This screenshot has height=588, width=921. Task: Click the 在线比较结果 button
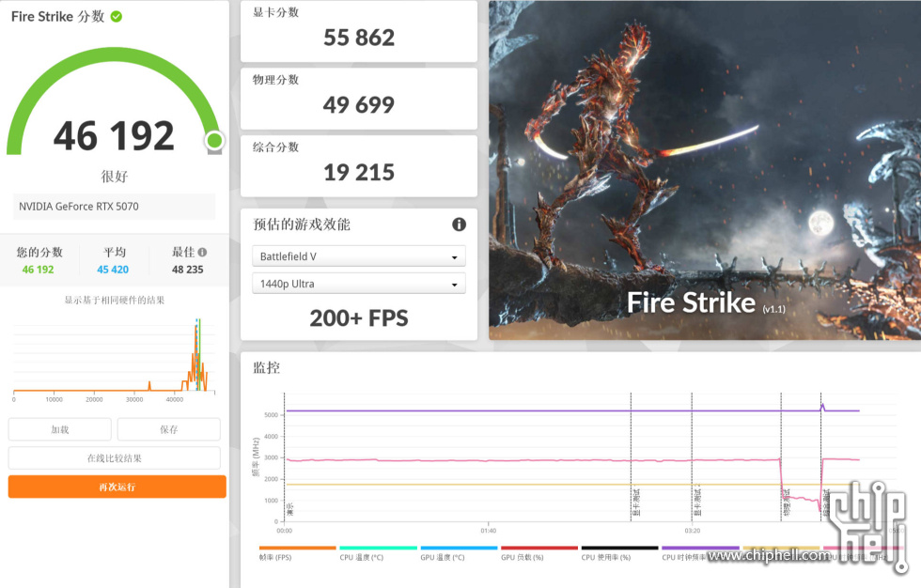click(115, 458)
